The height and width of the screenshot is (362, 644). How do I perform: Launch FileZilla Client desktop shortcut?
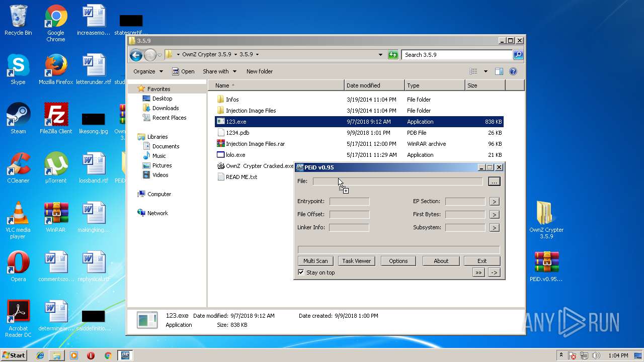(56, 119)
